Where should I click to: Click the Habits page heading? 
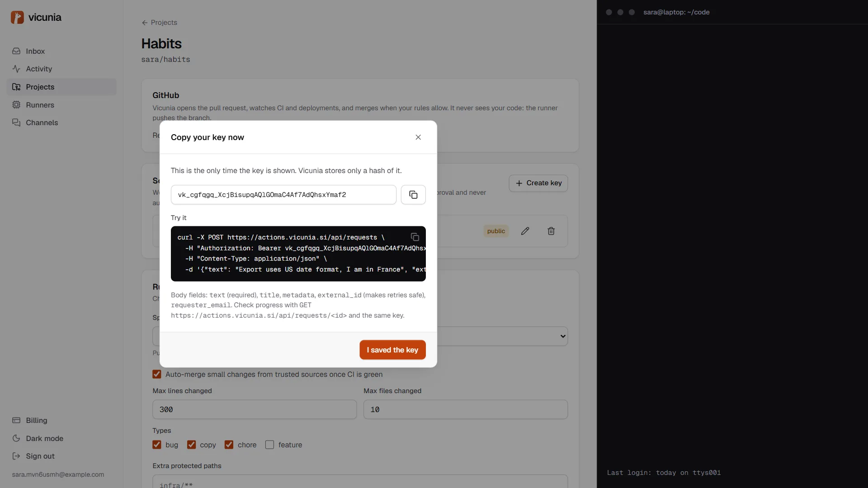(161, 44)
